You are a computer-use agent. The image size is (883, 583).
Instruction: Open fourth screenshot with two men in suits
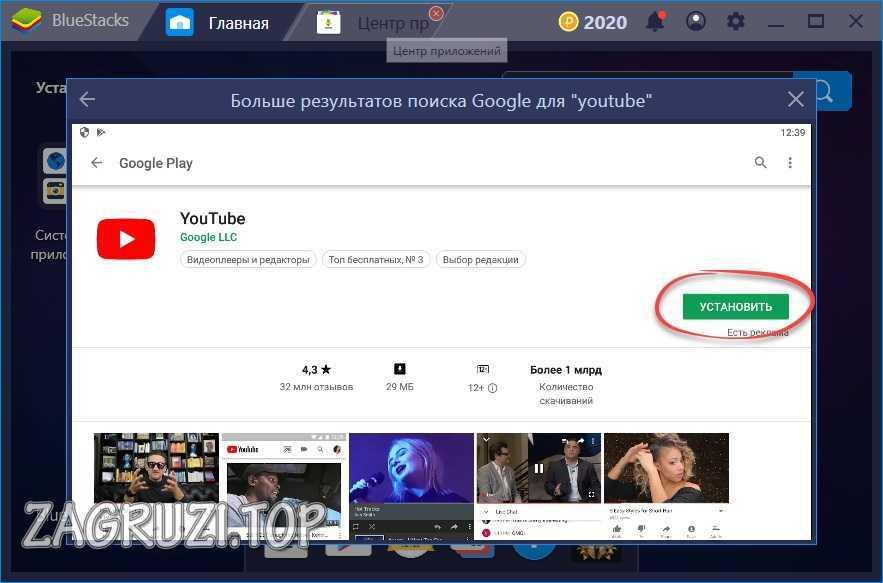point(539,486)
